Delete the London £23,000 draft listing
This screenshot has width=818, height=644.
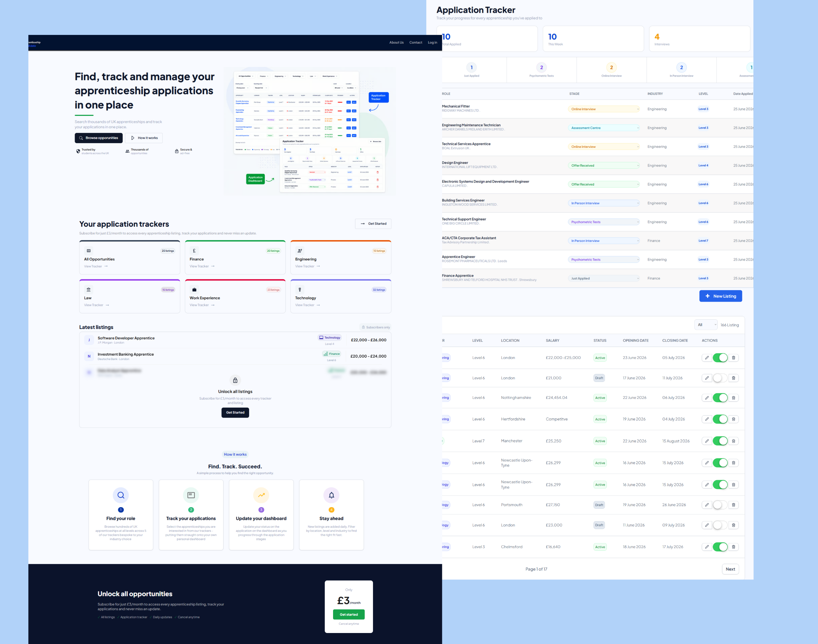pos(733,525)
